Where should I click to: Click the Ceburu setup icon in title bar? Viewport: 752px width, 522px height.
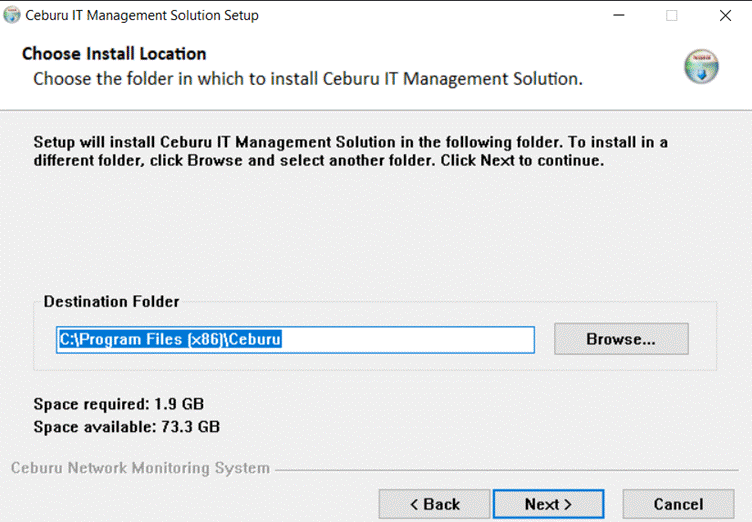click(x=12, y=15)
